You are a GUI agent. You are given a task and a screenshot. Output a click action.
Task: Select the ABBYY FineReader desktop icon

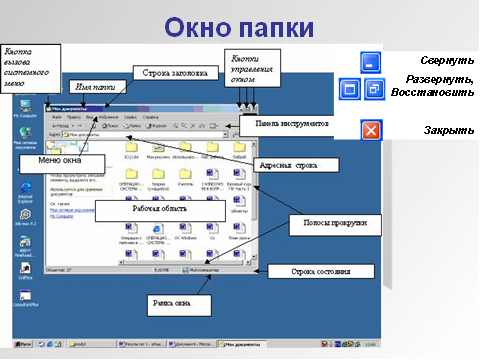click(x=25, y=246)
